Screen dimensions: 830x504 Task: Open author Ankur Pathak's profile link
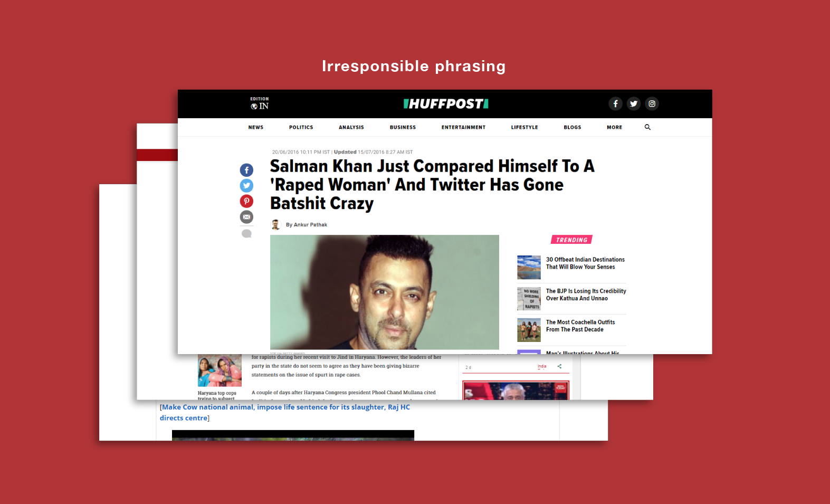307,225
